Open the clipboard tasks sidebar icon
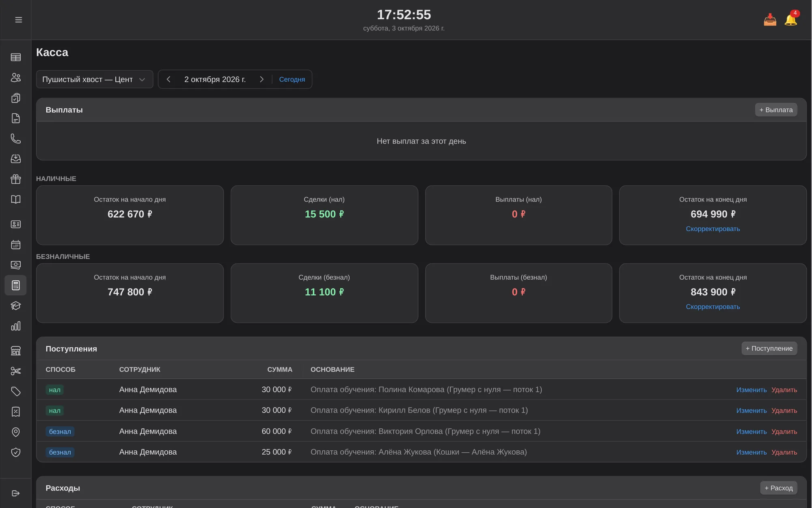This screenshot has height=508, width=812. (x=16, y=98)
